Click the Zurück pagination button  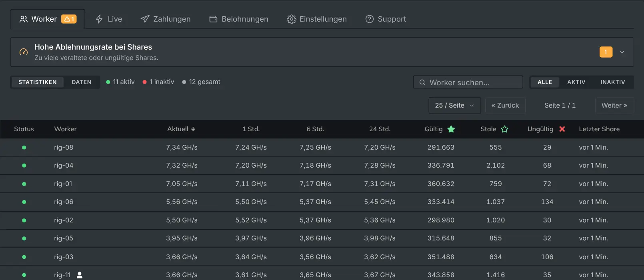[505, 106]
